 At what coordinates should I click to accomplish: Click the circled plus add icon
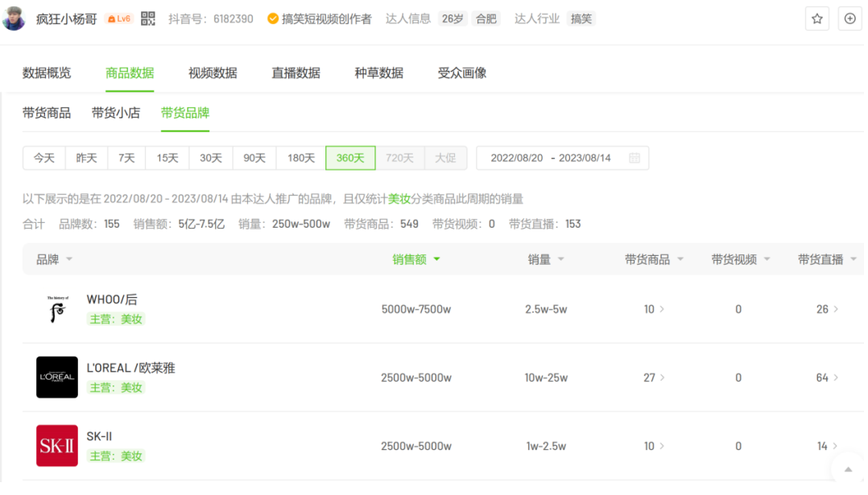tap(849, 19)
